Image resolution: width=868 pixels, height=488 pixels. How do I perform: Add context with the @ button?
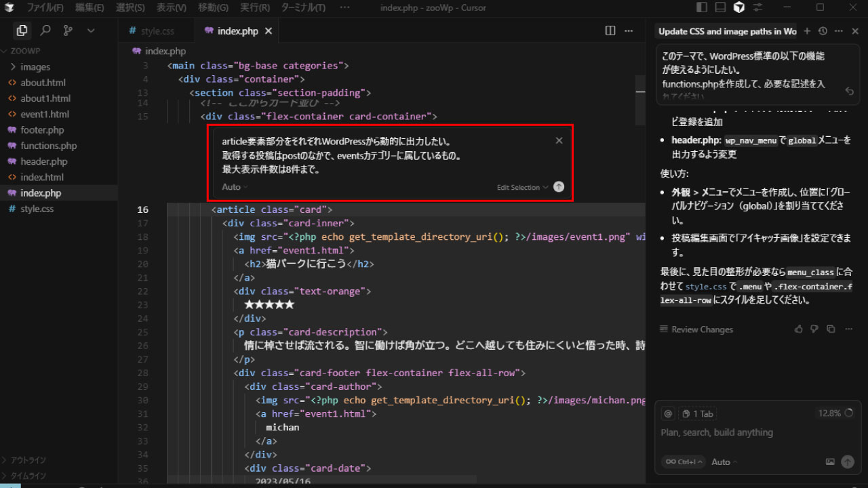pyautogui.click(x=668, y=413)
